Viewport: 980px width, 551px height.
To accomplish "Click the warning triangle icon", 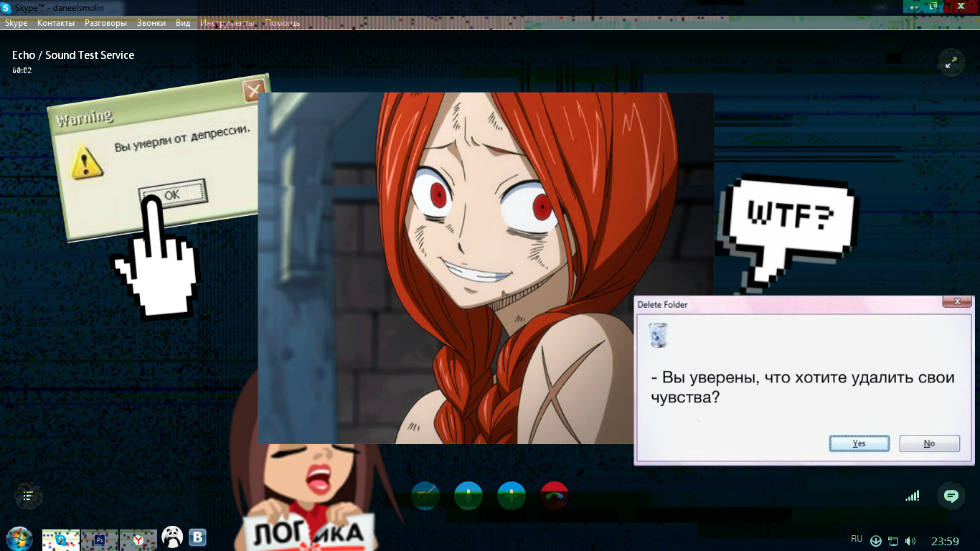I will (88, 162).
